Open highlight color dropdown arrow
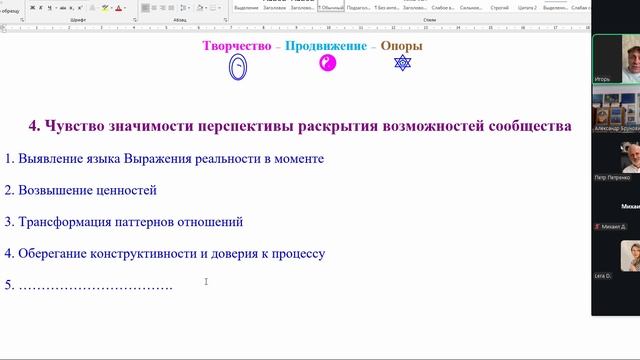The height and width of the screenshot is (360, 640). click(111, 8)
